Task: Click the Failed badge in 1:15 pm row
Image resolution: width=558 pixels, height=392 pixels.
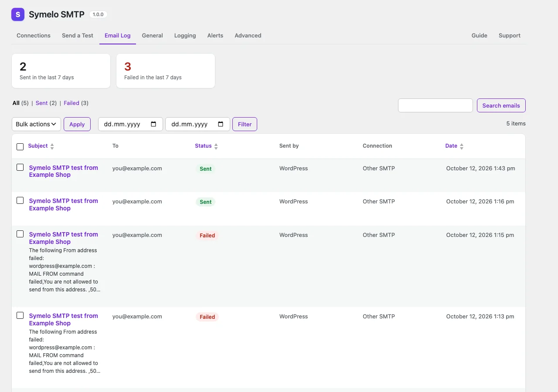Action: coord(208,235)
